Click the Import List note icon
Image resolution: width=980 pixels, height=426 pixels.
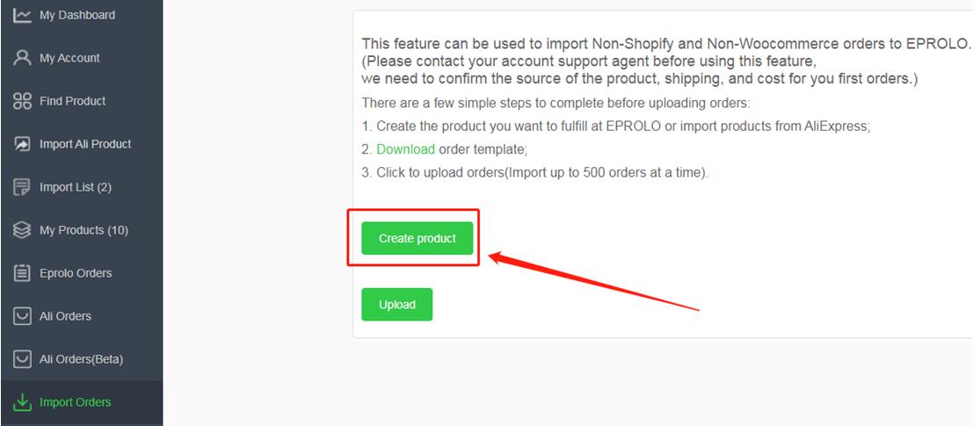point(22,187)
